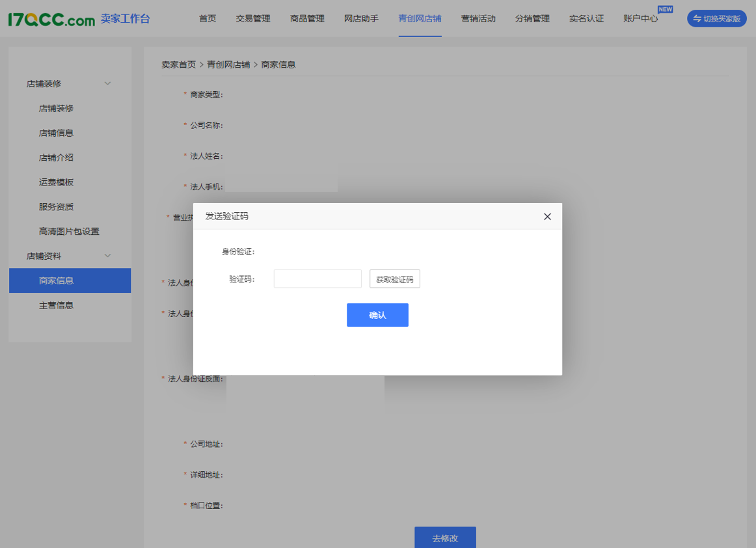Open the 商品管理 menu
Screen dimensions: 756x548
(x=307, y=19)
